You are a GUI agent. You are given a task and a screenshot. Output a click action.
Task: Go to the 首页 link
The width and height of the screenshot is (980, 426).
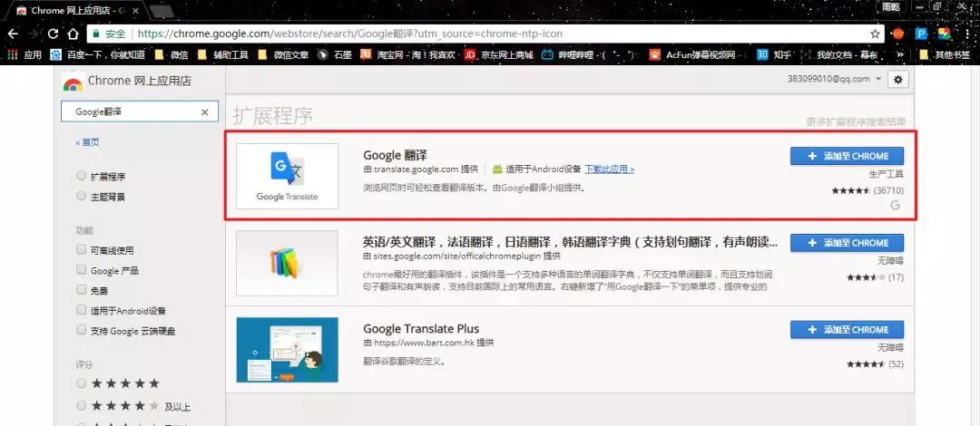pos(87,142)
